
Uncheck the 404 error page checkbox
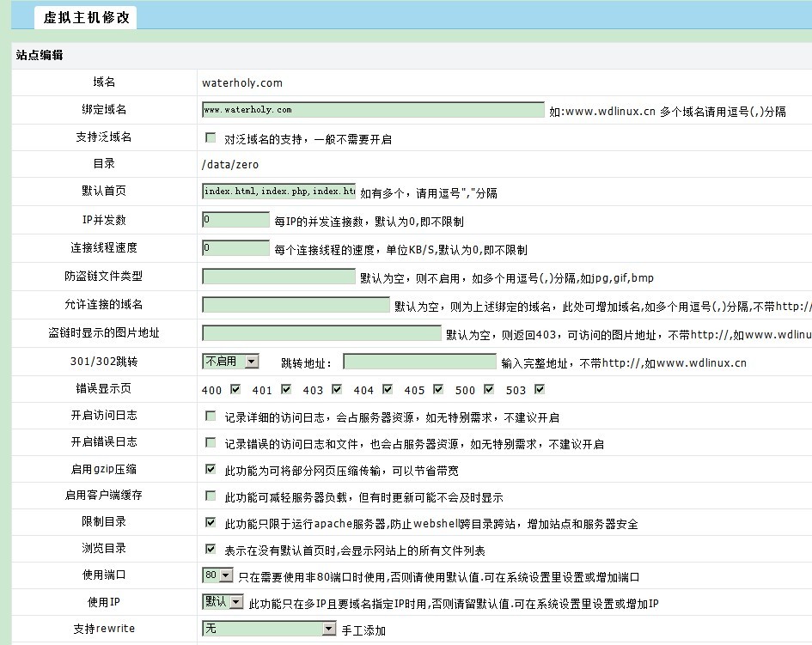pos(388,390)
